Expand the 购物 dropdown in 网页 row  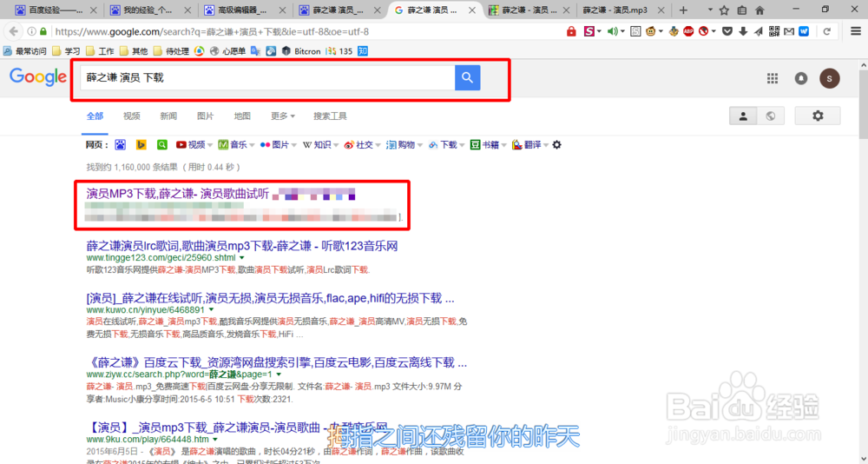click(420, 145)
